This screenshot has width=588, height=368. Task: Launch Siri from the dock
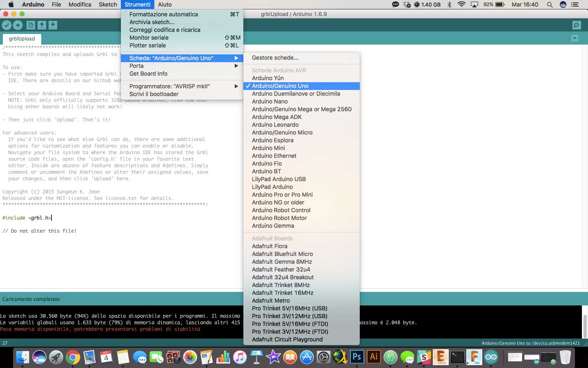(40, 357)
